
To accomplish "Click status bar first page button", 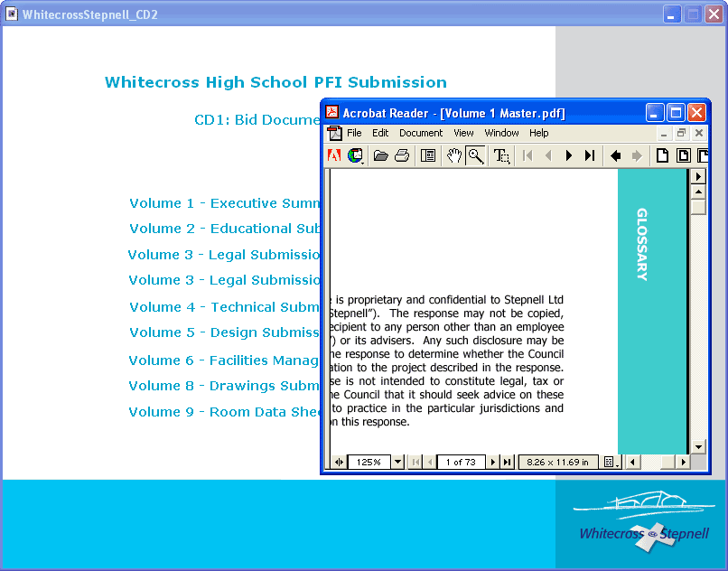I will coord(415,462).
